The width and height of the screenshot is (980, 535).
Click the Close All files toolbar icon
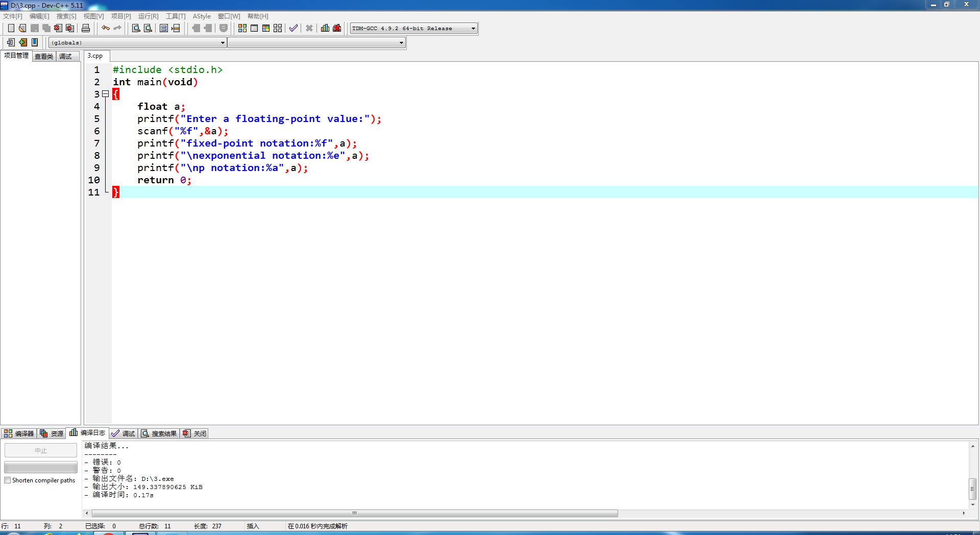70,28
